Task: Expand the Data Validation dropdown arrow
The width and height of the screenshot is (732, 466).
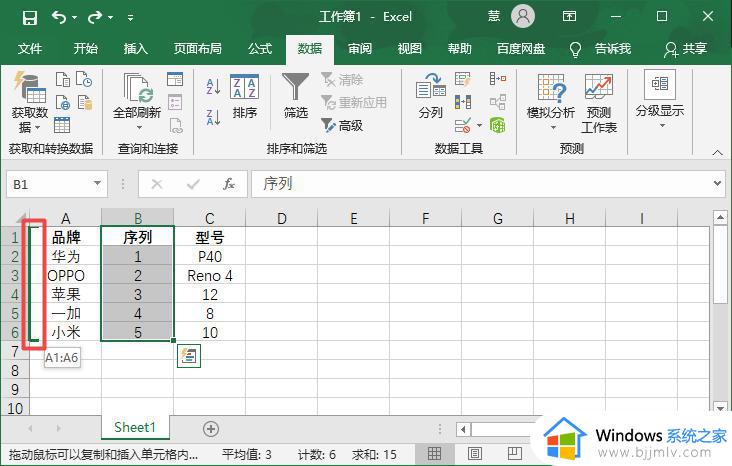Action: tap(479, 126)
